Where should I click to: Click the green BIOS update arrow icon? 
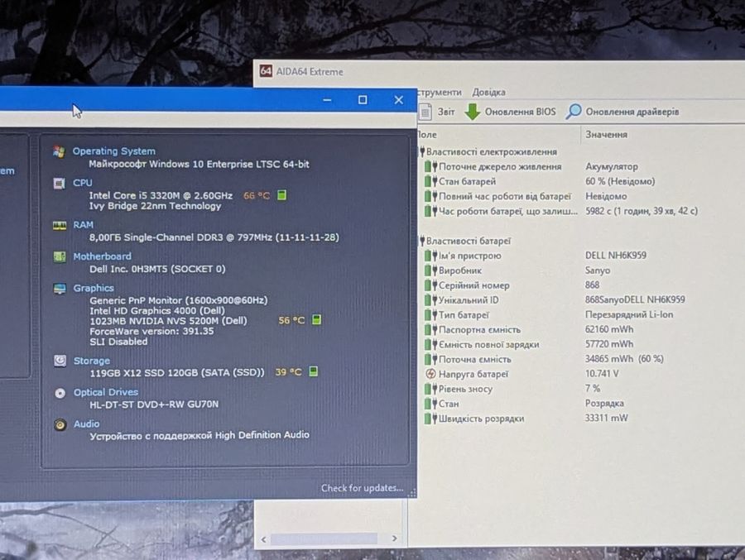tap(472, 112)
